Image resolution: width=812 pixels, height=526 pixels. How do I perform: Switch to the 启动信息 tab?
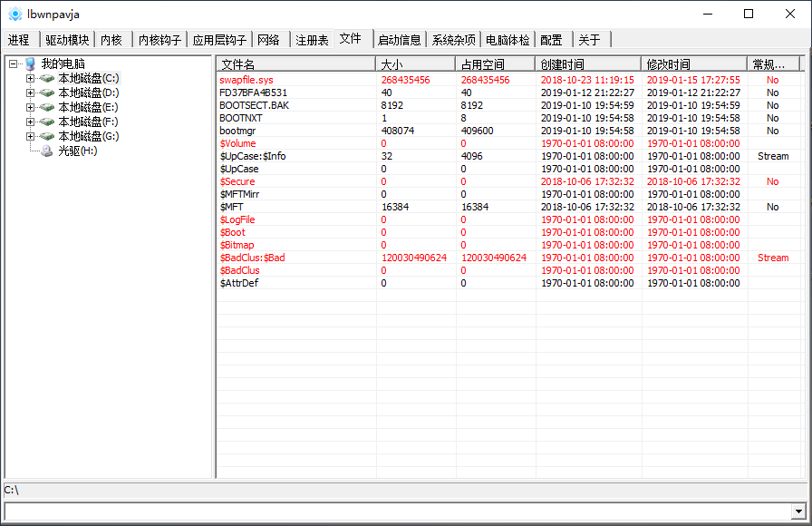click(400, 40)
